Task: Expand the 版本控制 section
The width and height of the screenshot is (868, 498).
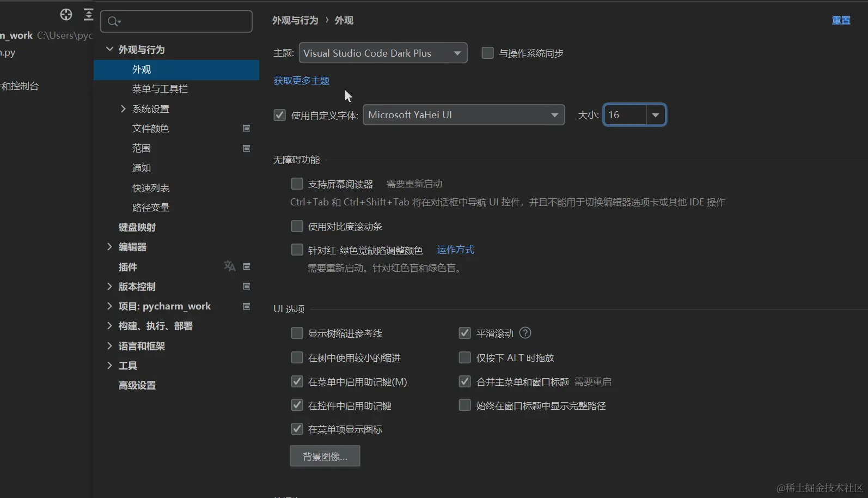Action: point(109,287)
